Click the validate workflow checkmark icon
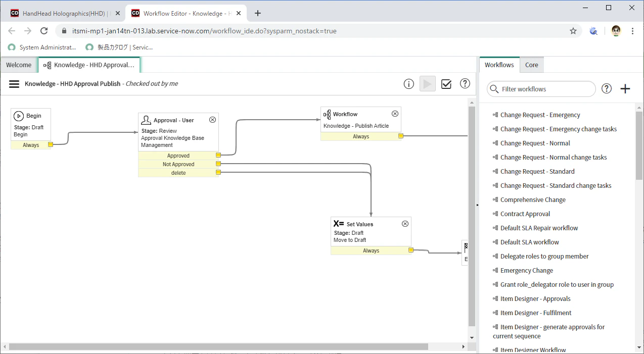This screenshot has width=644, height=354. pyautogui.click(x=446, y=84)
